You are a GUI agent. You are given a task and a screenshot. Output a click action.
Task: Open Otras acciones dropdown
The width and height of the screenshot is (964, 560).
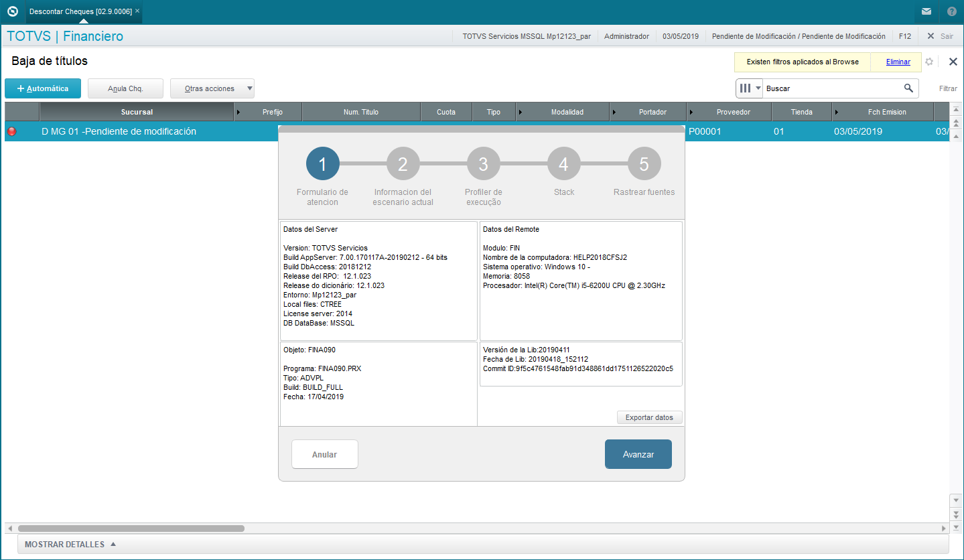212,88
